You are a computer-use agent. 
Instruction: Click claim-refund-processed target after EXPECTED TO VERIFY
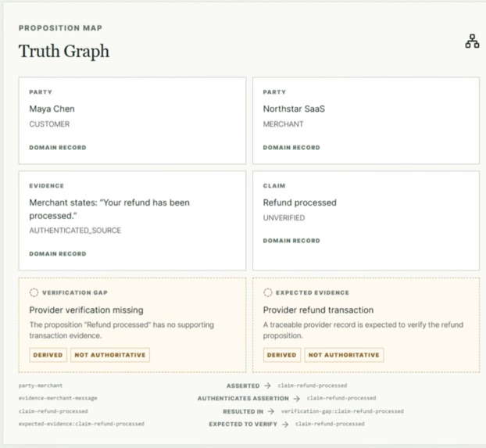330,424
